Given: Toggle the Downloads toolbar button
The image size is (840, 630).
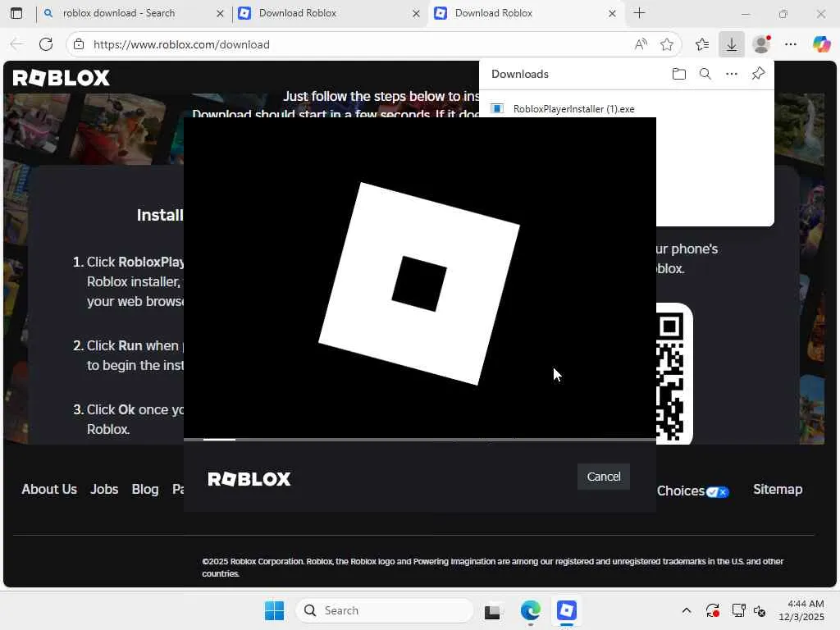Looking at the screenshot, I should pyautogui.click(x=731, y=44).
